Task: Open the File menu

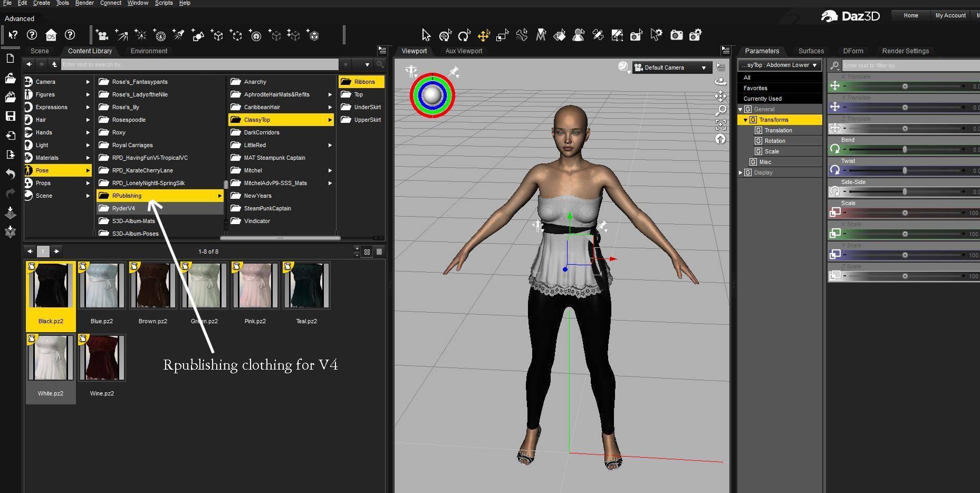Action: point(7,3)
